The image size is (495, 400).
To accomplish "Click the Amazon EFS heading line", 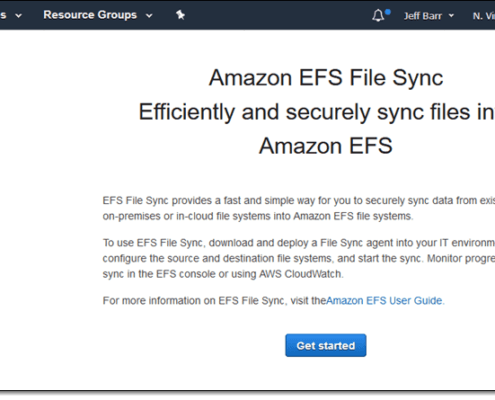I will pyautogui.click(x=326, y=146).
